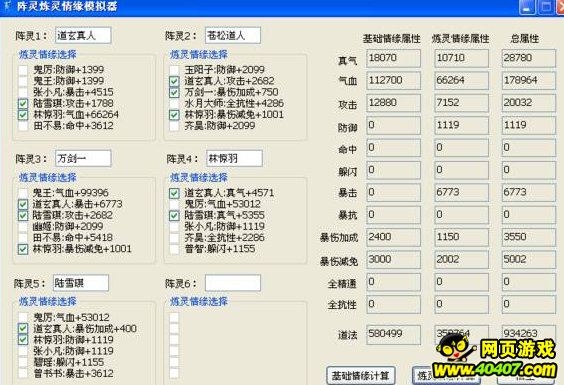The height and width of the screenshot is (385, 564).
Task: Click 真气 total attribute box 28780
Action: point(529,58)
